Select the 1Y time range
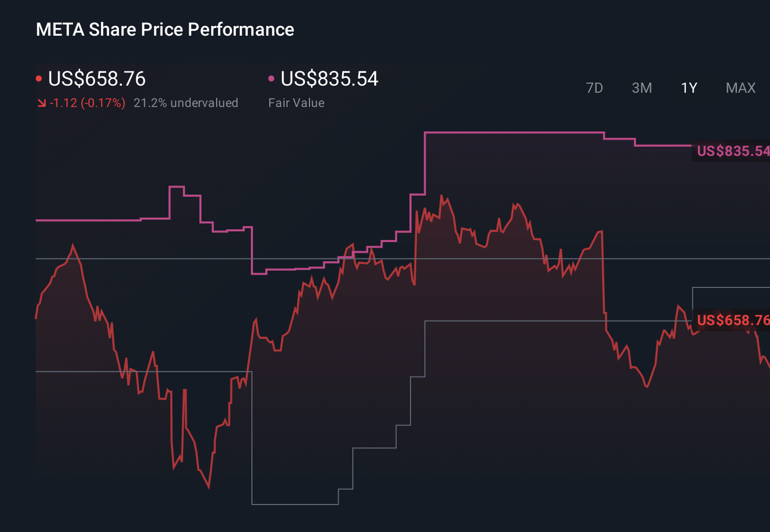Viewport: 770px width, 532px height. coord(688,88)
